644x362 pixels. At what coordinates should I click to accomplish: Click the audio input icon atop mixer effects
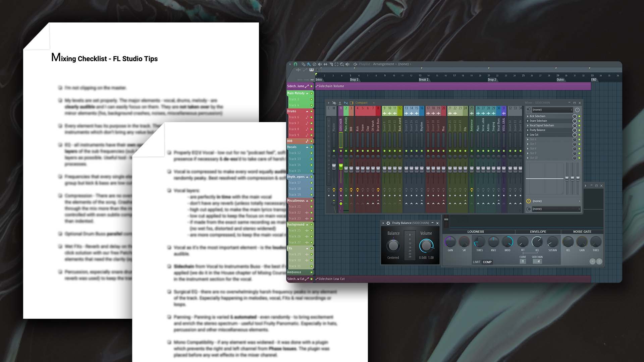529,110
